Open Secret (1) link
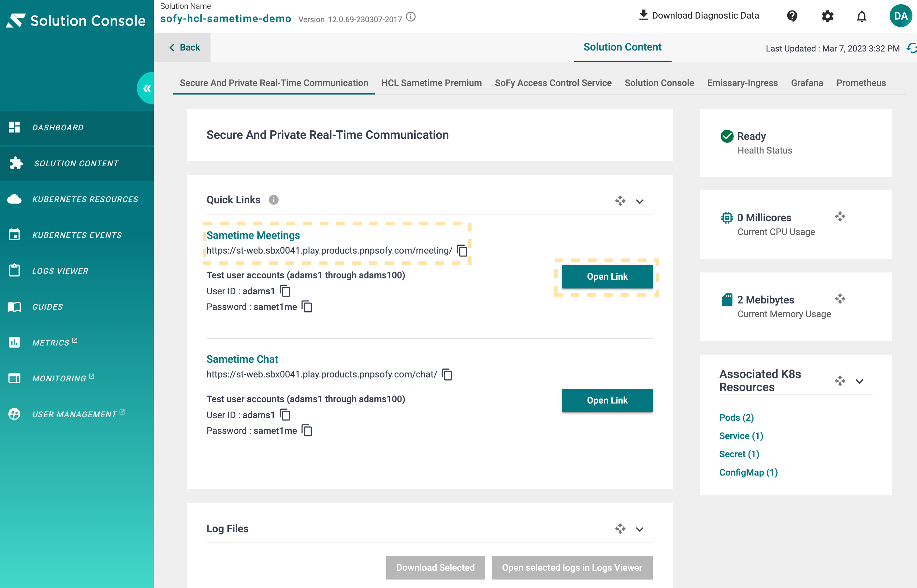The height and width of the screenshot is (588, 917). coord(739,454)
